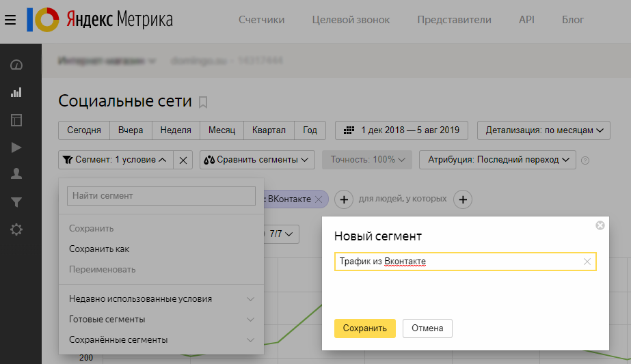Image resolution: width=631 pixels, height=364 pixels.
Task: Open the counter name dropdown in header
Action: [x=107, y=61]
